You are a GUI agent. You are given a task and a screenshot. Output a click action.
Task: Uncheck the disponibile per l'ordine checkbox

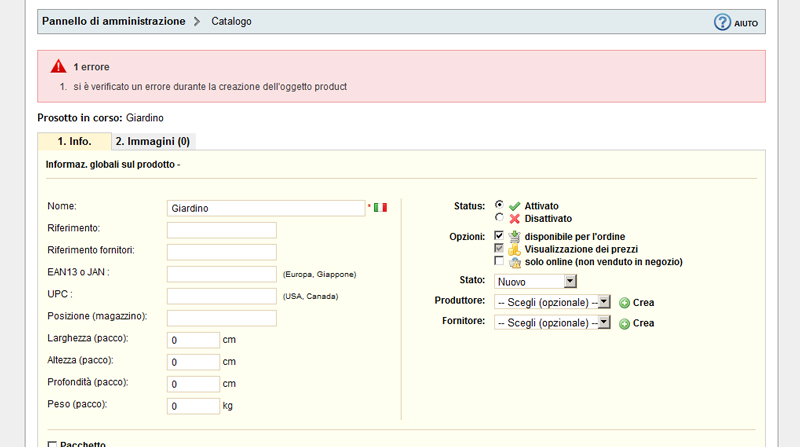click(x=499, y=236)
